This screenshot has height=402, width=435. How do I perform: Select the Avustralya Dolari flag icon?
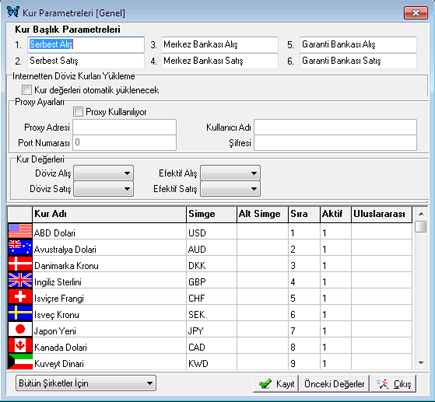(20, 248)
